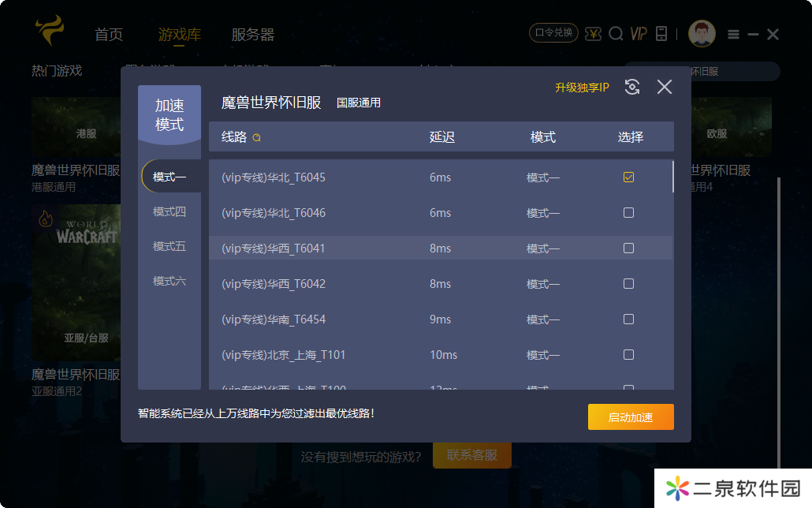Click the 升级独享IP link

[x=582, y=88]
